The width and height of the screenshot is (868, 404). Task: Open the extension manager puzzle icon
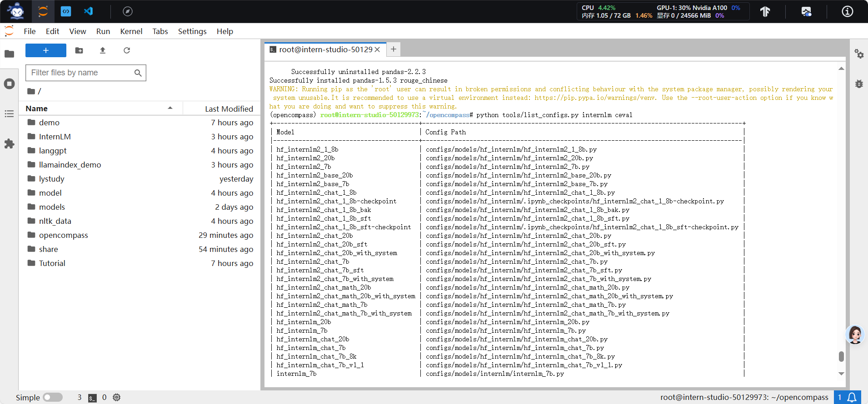(9, 144)
